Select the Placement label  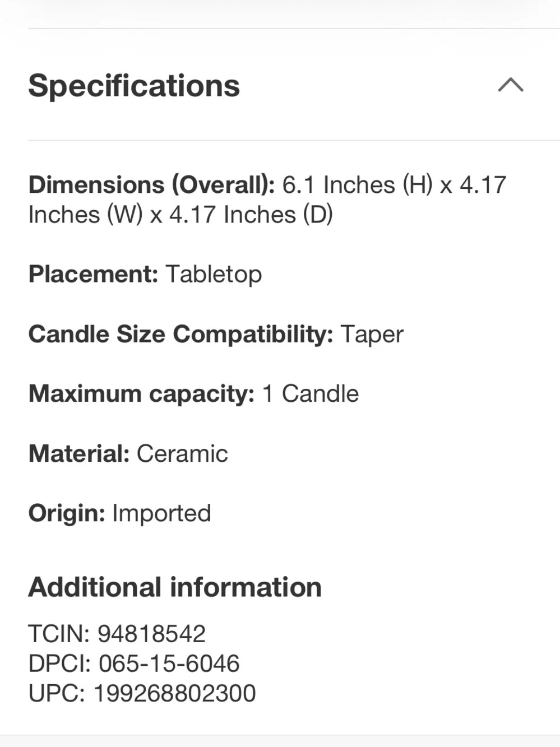(94, 274)
